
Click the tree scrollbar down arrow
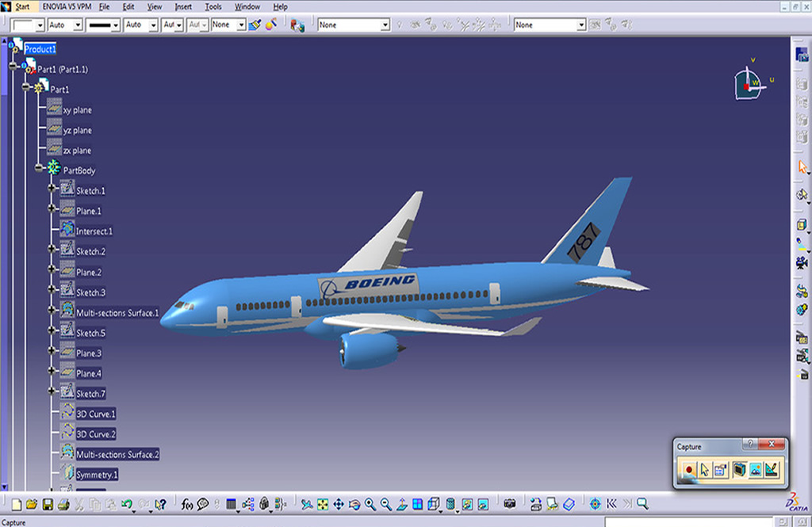(4, 487)
